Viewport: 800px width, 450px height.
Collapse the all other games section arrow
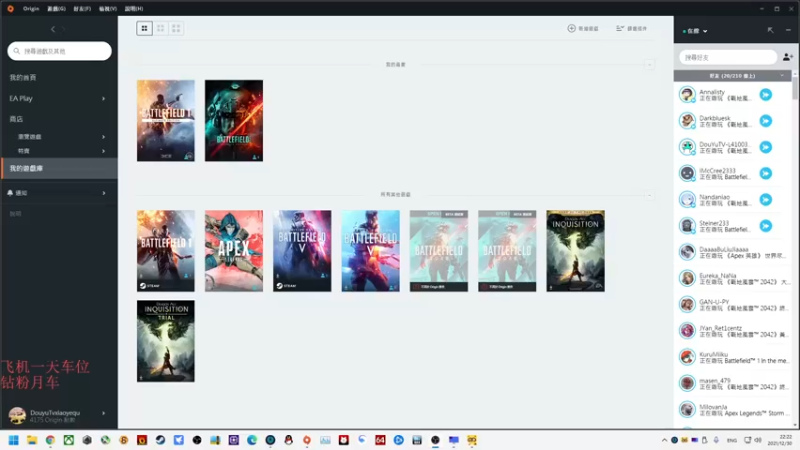tap(649, 195)
